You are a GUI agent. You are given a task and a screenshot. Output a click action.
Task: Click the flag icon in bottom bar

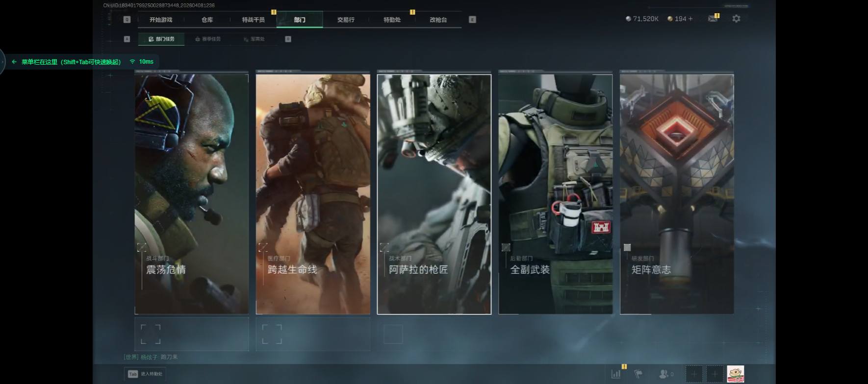[x=638, y=374]
